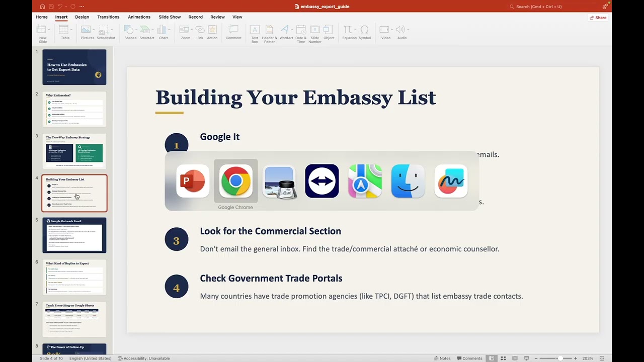
Task: Switch to the Transitions tab
Action: tap(108, 17)
